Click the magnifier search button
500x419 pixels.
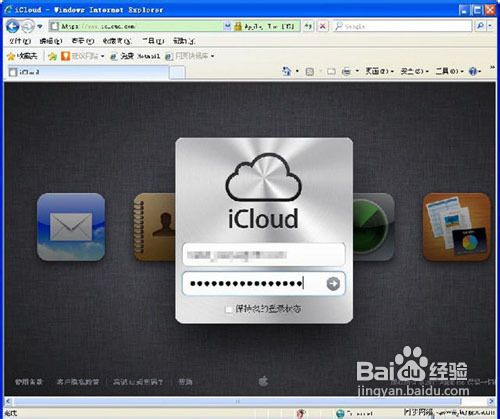click(480, 26)
